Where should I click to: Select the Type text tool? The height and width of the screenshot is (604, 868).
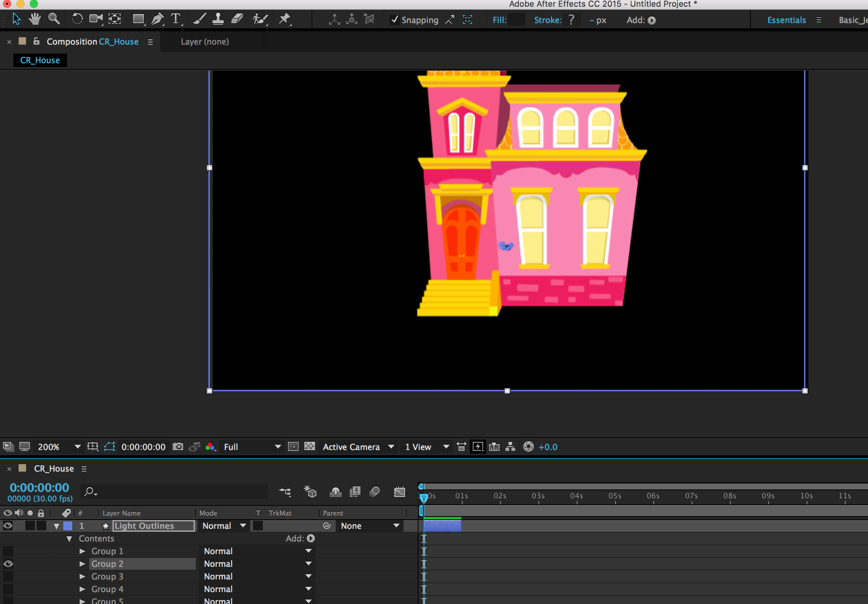(x=176, y=19)
